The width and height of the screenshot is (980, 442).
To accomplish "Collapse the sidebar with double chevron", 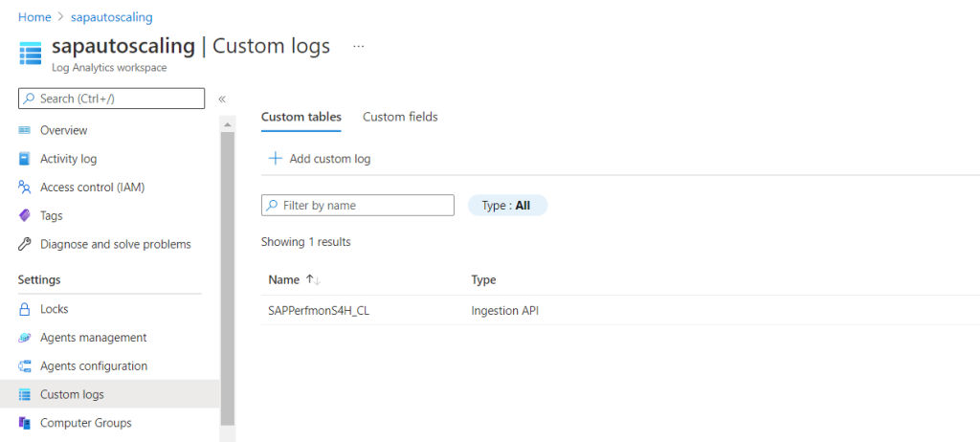I will point(221,99).
